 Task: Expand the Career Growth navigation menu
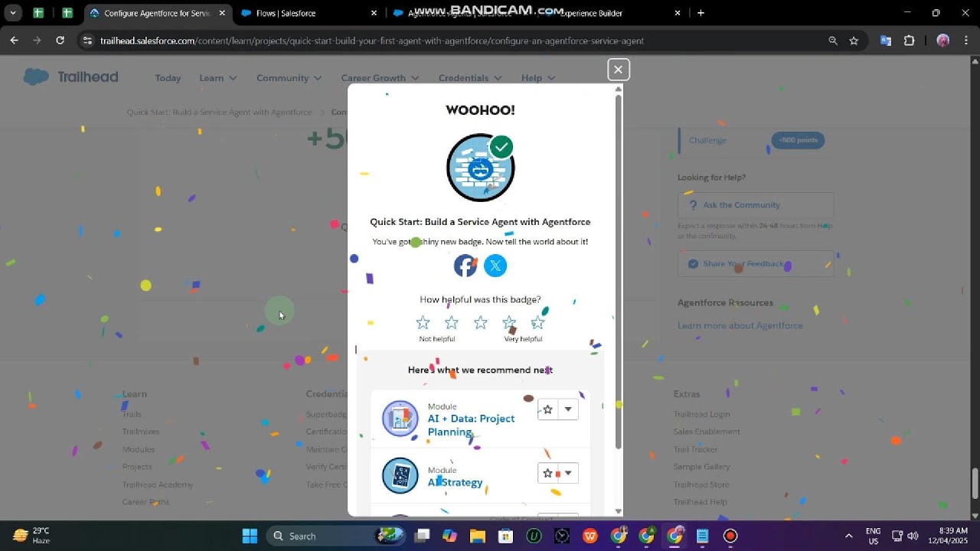point(380,78)
